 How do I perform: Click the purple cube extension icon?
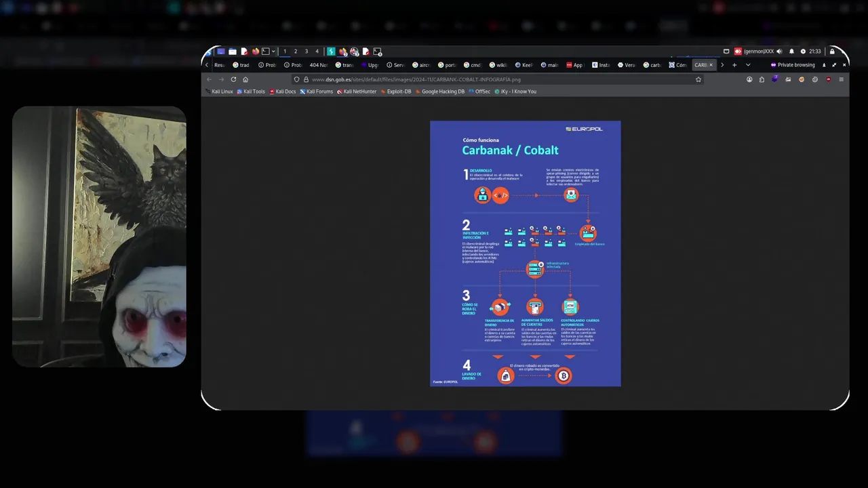[775, 79]
